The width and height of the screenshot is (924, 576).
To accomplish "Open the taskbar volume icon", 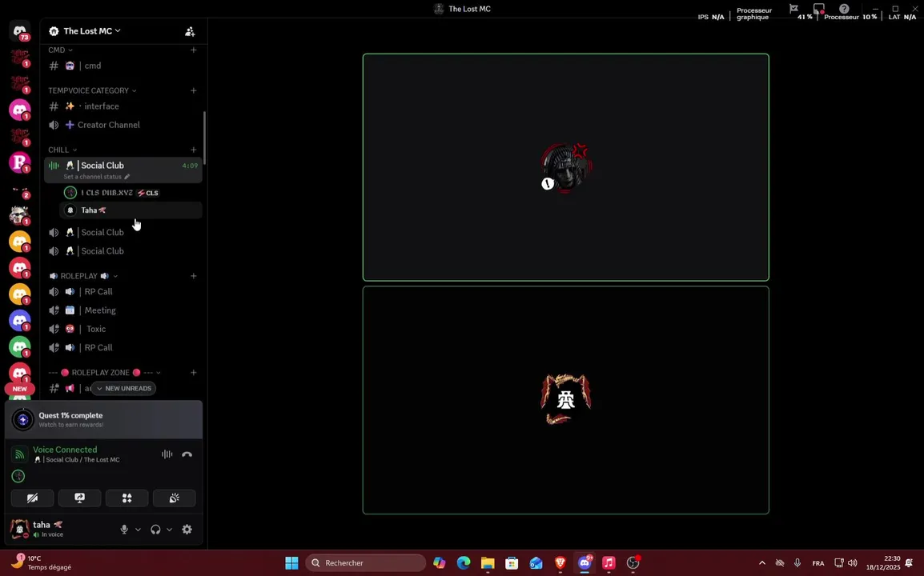I will (852, 563).
